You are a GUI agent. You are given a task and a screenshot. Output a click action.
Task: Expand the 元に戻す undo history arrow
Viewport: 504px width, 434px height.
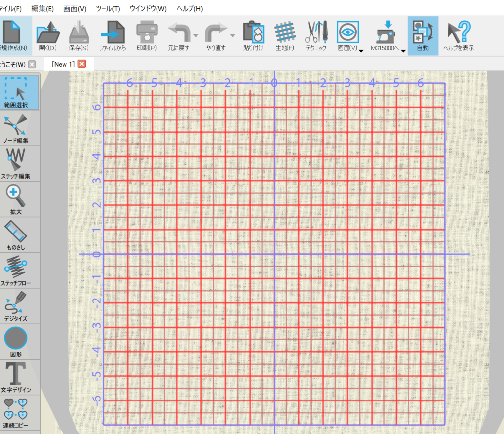196,36
